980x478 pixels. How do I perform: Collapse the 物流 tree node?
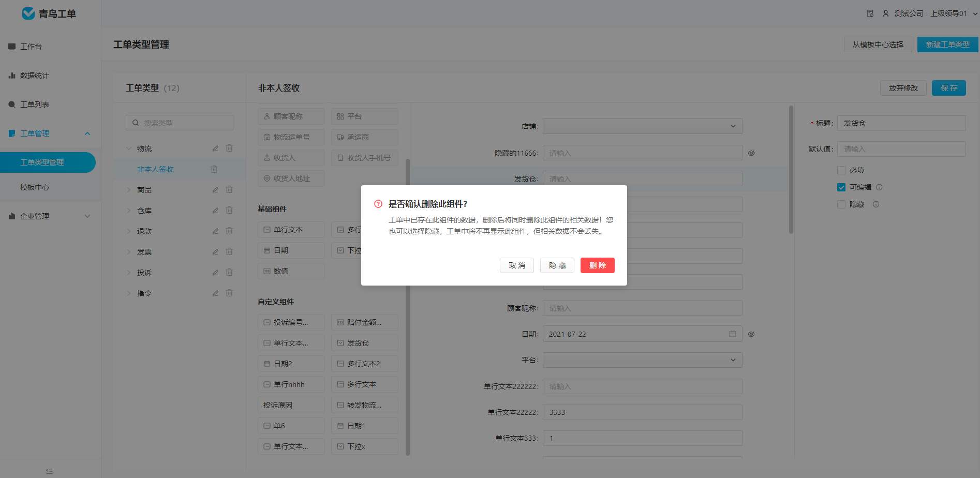(x=129, y=148)
